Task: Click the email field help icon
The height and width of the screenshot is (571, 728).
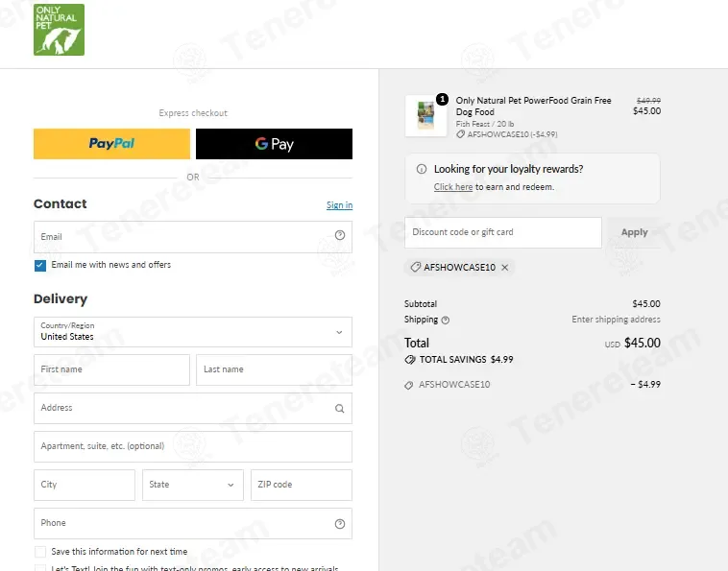Action: point(340,235)
